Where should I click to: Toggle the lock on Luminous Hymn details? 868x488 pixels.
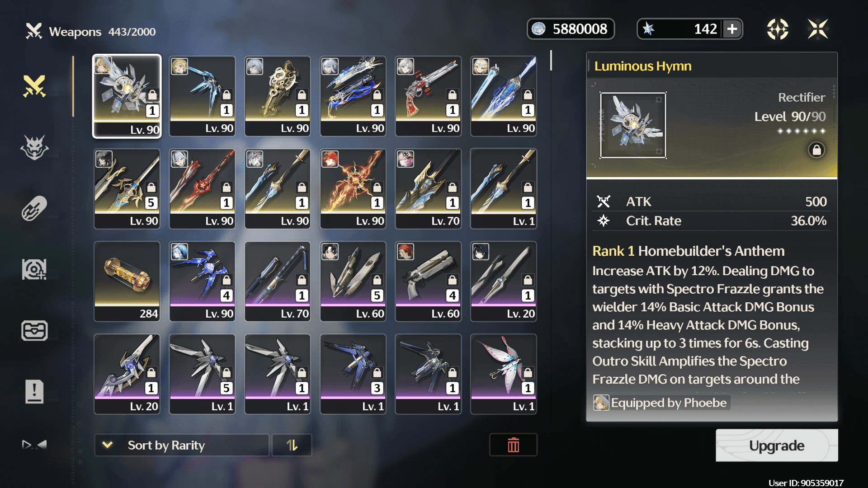pyautogui.click(x=816, y=150)
